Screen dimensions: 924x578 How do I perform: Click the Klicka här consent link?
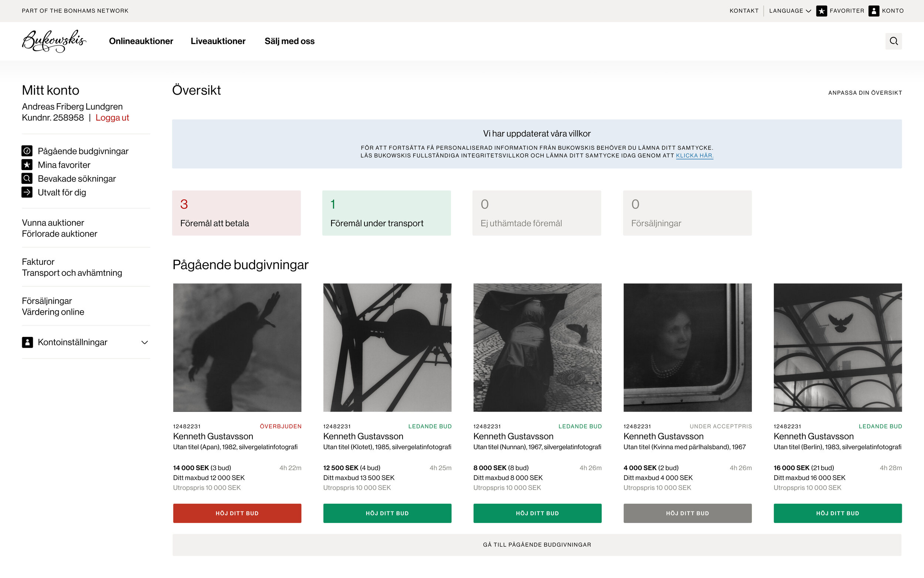[694, 156]
